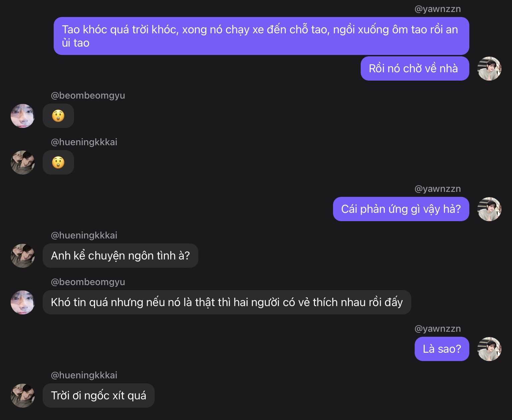Click hueningkkkai's surprised emoji message bubble
The height and width of the screenshot is (420, 512).
pos(58,163)
